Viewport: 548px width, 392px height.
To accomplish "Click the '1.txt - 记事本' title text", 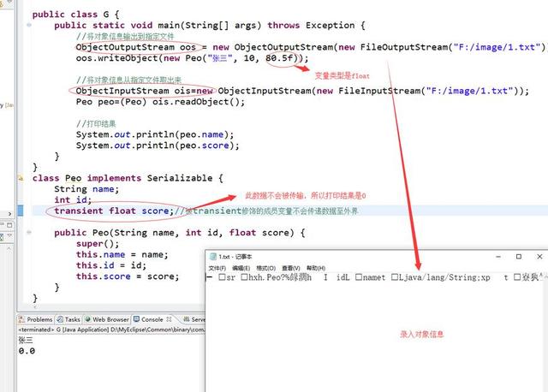I will click(235, 257).
